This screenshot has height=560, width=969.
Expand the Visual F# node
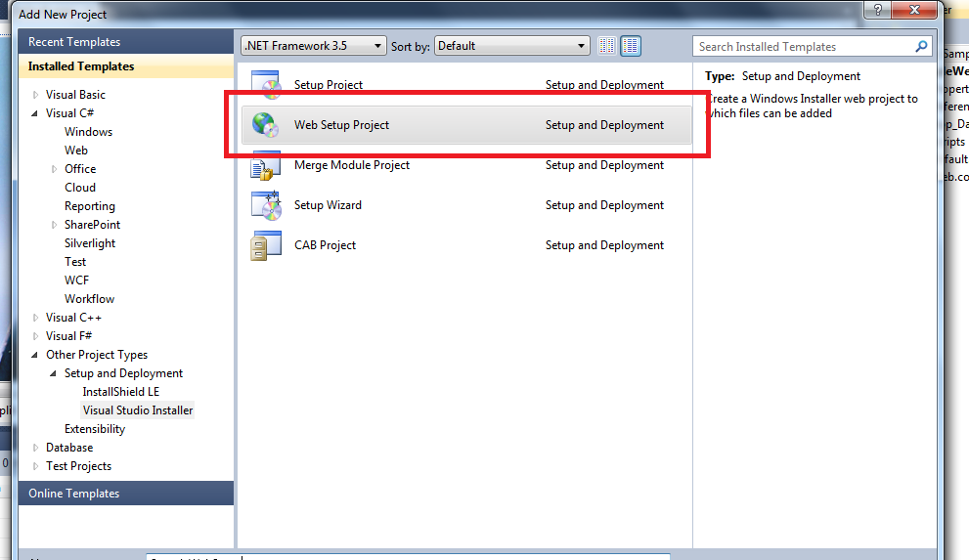click(35, 336)
